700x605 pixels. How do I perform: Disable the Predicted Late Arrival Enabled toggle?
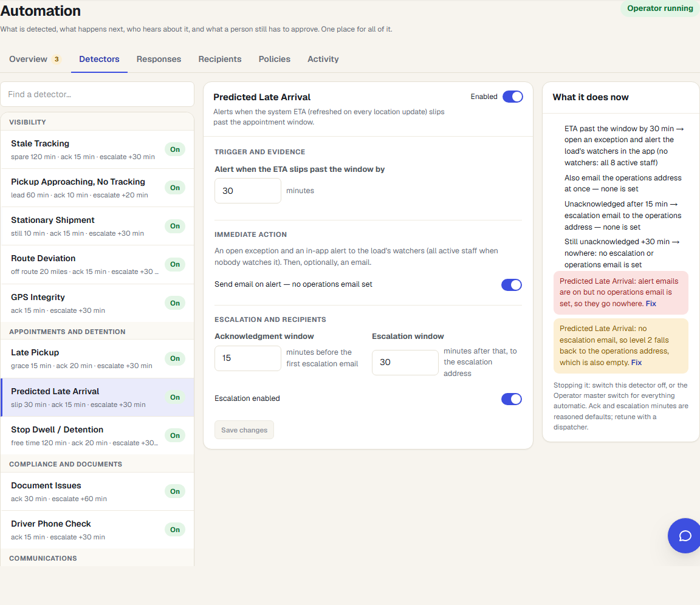[512, 97]
